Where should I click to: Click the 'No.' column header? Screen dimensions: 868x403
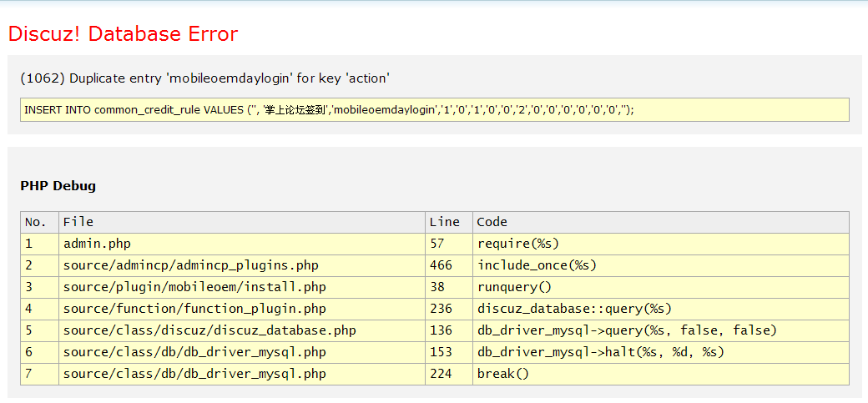(x=39, y=222)
